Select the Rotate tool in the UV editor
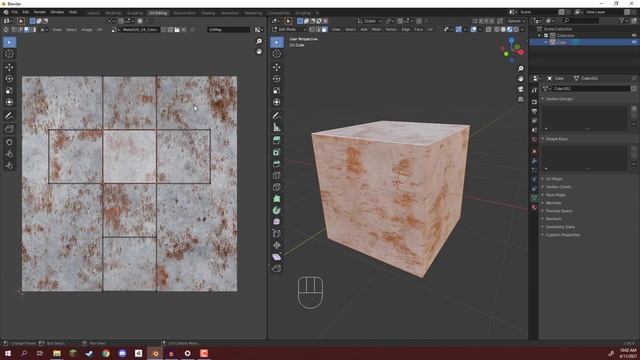This screenshot has width=640, height=360. [x=9, y=79]
